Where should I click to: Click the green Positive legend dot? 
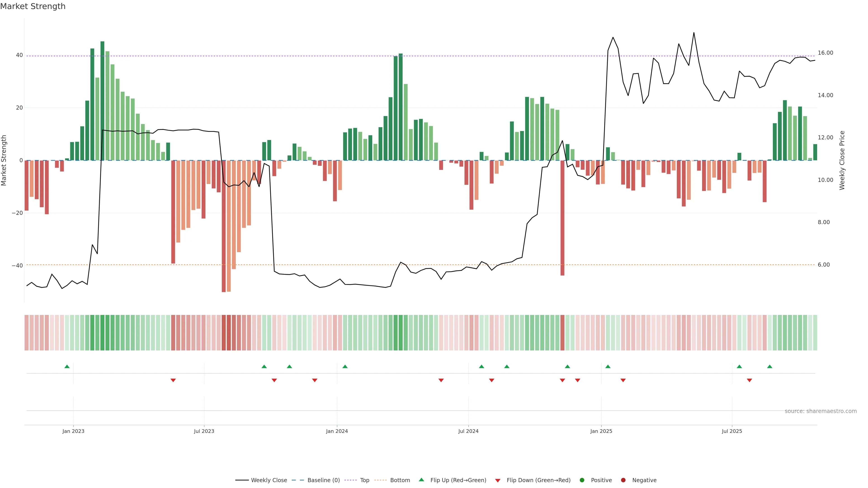coord(582,480)
